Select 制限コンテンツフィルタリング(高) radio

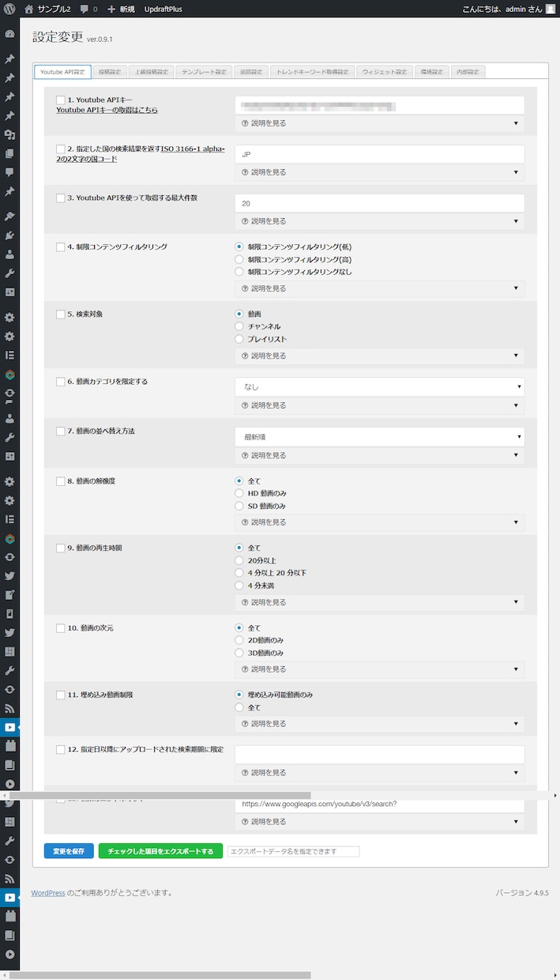point(239,259)
